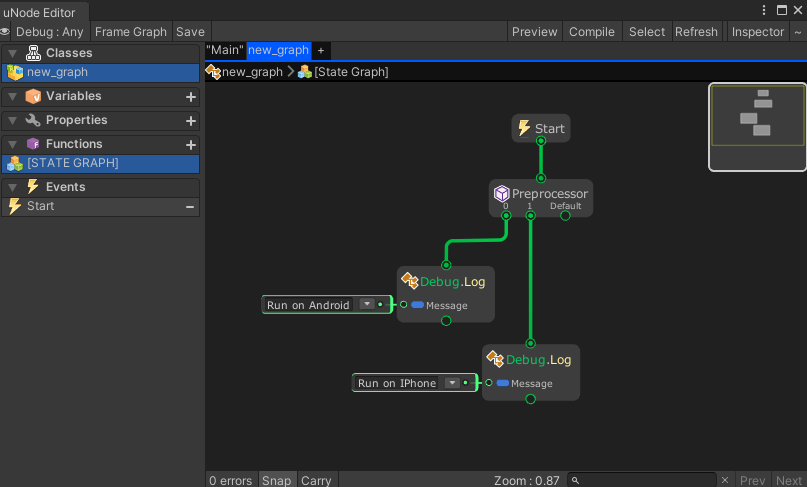Click the Variables orange cube icon
Viewport: 807px width, 487px height.
33,96
